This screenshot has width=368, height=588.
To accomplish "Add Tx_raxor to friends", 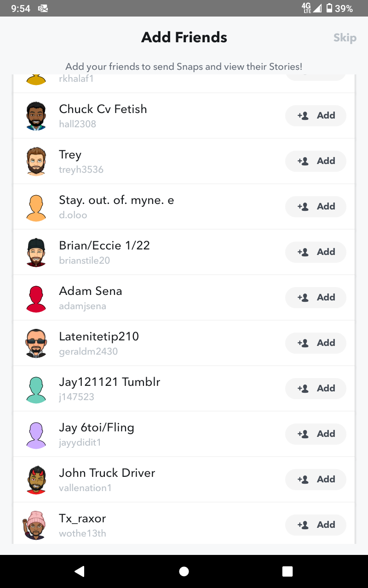I will tap(316, 525).
